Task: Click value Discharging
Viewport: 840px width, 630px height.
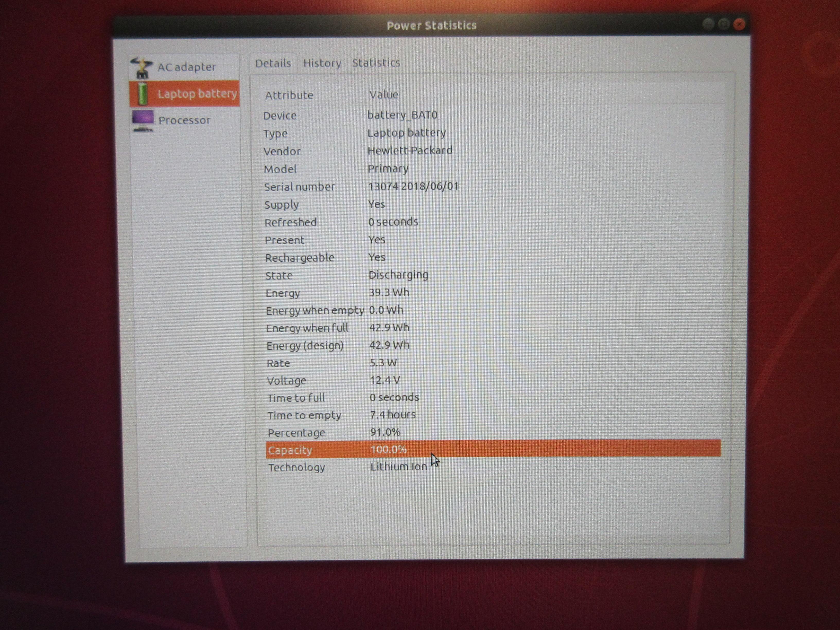Action: [x=398, y=275]
